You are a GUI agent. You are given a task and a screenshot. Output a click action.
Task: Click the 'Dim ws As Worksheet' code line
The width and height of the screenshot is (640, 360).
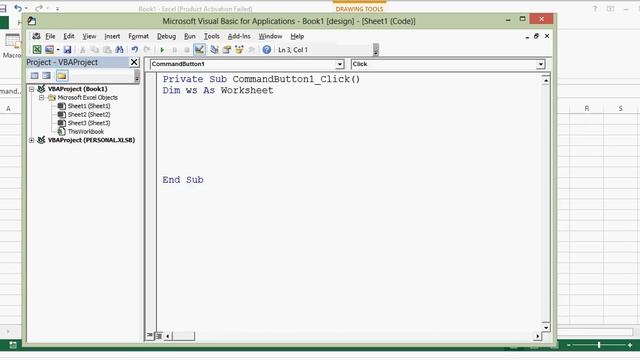pyautogui.click(x=218, y=91)
